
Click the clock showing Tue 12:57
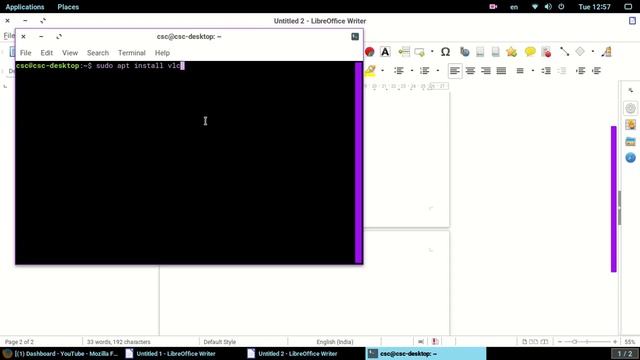tap(594, 7)
